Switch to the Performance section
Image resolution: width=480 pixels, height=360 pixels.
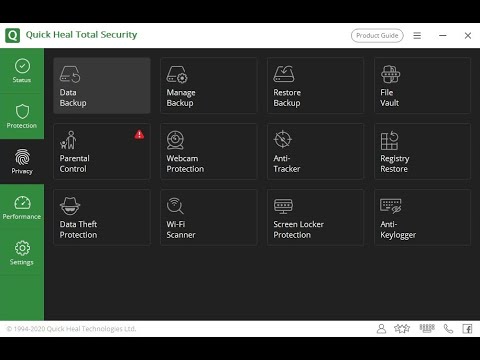[x=22, y=207]
